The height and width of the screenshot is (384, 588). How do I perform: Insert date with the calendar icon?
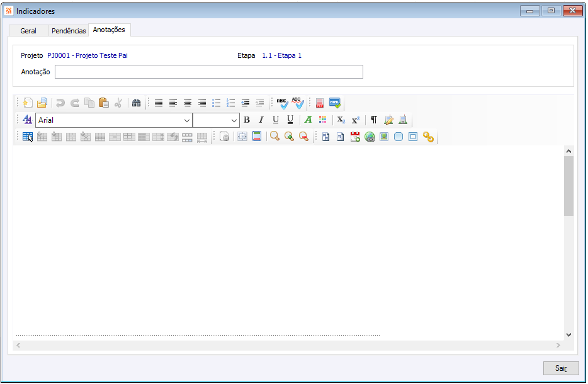tap(355, 137)
